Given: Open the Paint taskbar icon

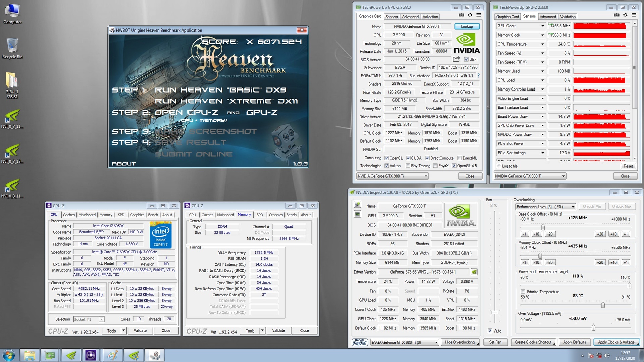Looking at the screenshot, I should 112,355.
